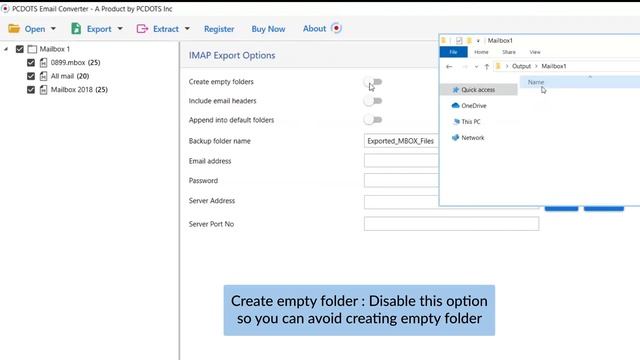The height and width of the screenshot is (360, 640).
Task: Go up one folder level in Explorer
Action: 487,66
